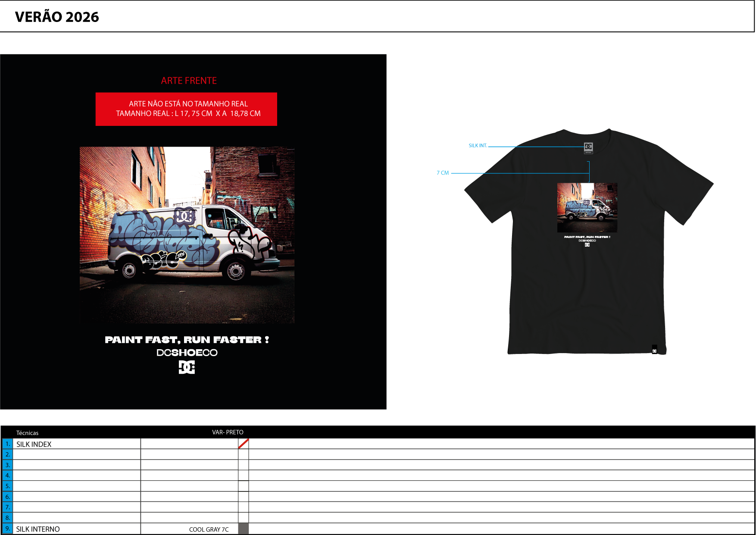Click the small hem tag on t-shirt
This screenshot has height=535, width=756.
654,350
